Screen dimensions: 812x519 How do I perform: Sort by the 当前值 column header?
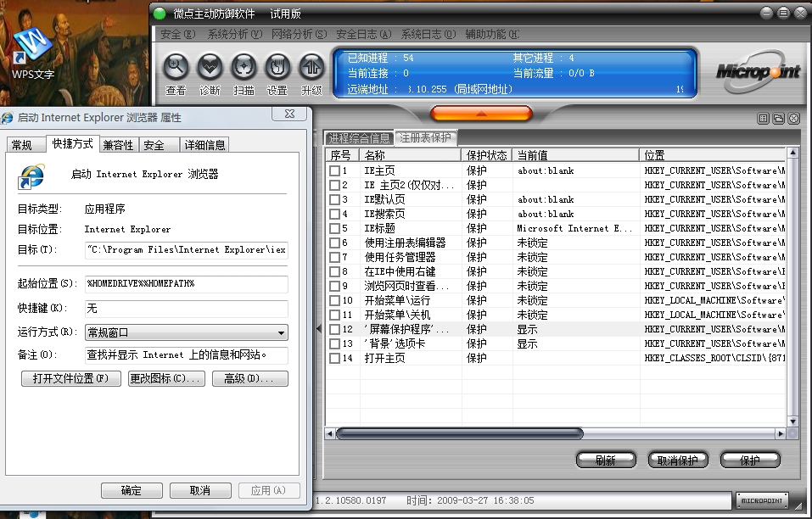pos(575,154)
